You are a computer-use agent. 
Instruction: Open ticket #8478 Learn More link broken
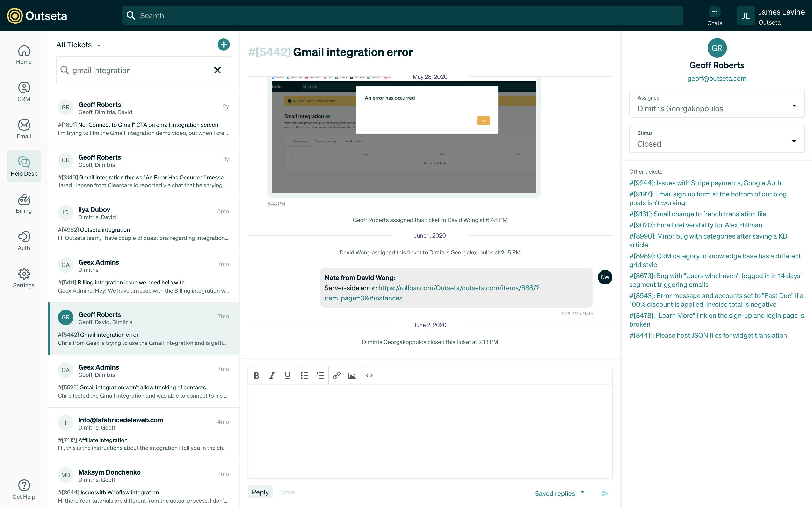(716, 320)
